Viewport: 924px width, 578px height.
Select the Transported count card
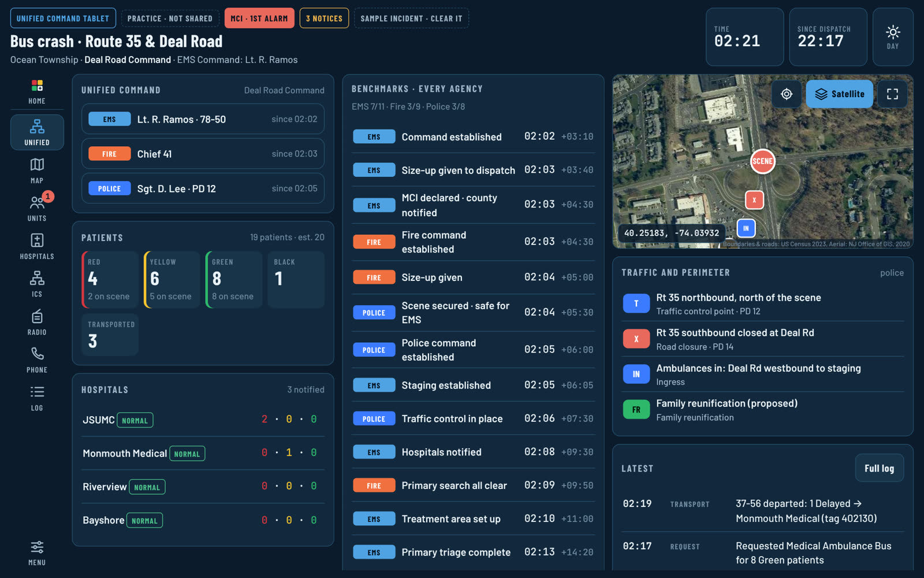point(110,335)
